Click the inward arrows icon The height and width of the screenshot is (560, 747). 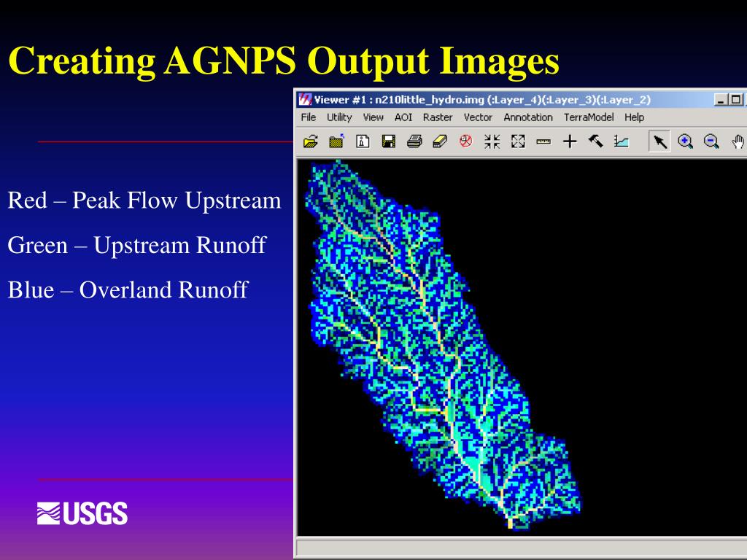pos(492,141)
